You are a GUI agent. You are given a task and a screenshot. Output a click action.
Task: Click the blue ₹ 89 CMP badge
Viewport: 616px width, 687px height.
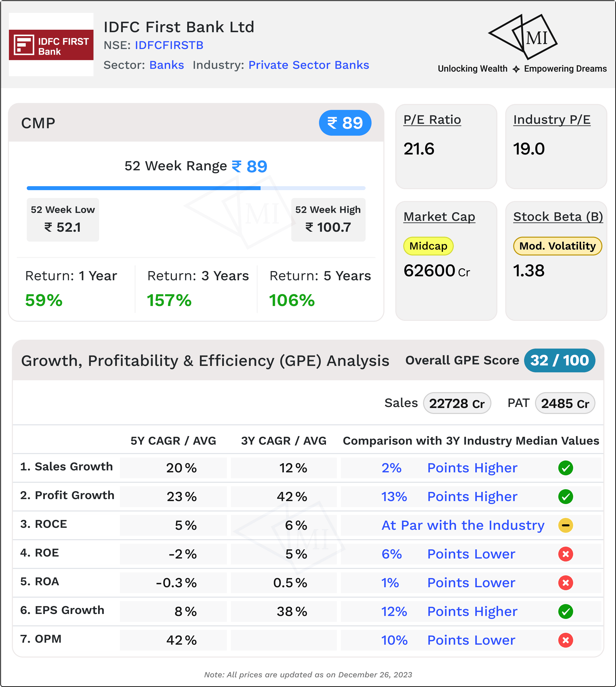pos(345,123)
